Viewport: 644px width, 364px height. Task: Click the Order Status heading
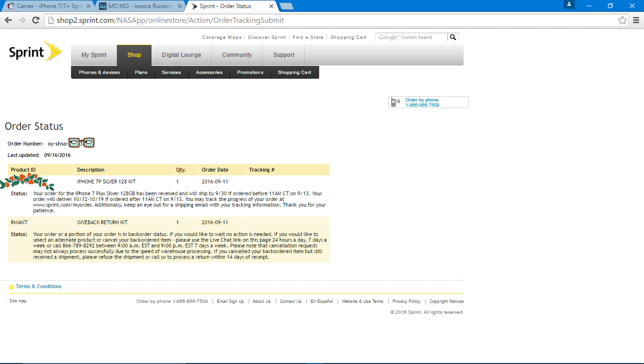[34, 127]
